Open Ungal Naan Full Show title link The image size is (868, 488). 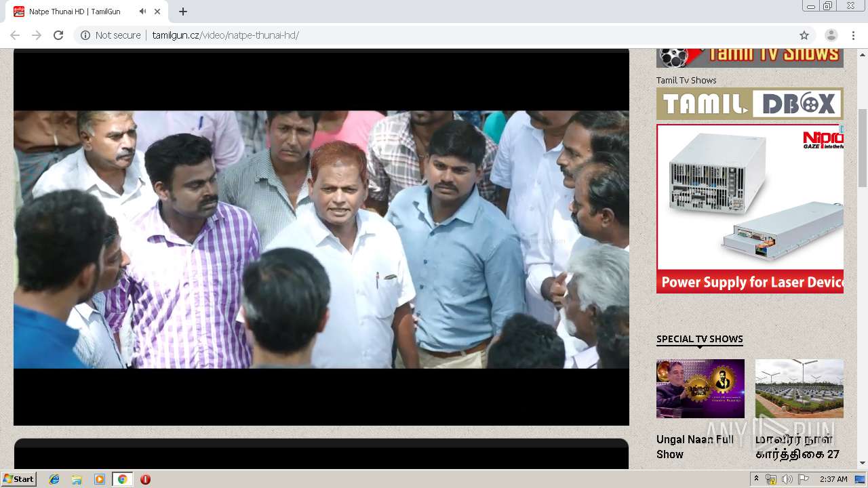pos(695,447)
